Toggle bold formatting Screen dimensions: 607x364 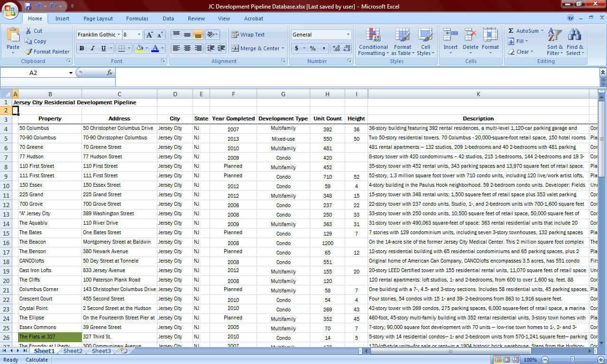(82, 48)
